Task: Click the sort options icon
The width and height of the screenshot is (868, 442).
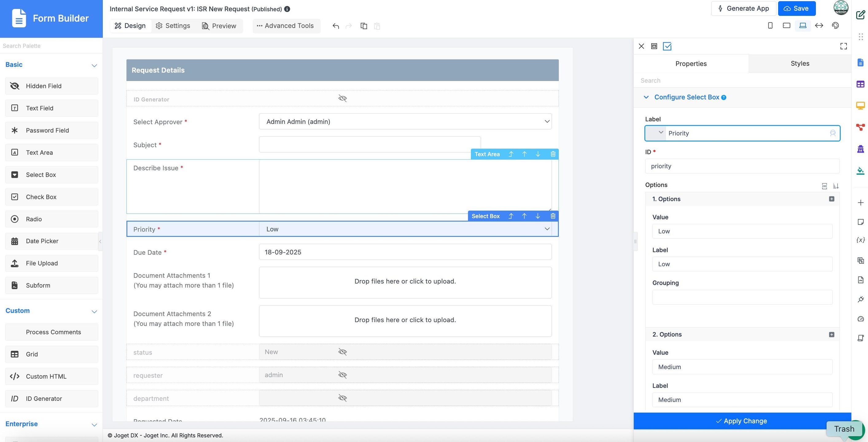Action: 836,186
